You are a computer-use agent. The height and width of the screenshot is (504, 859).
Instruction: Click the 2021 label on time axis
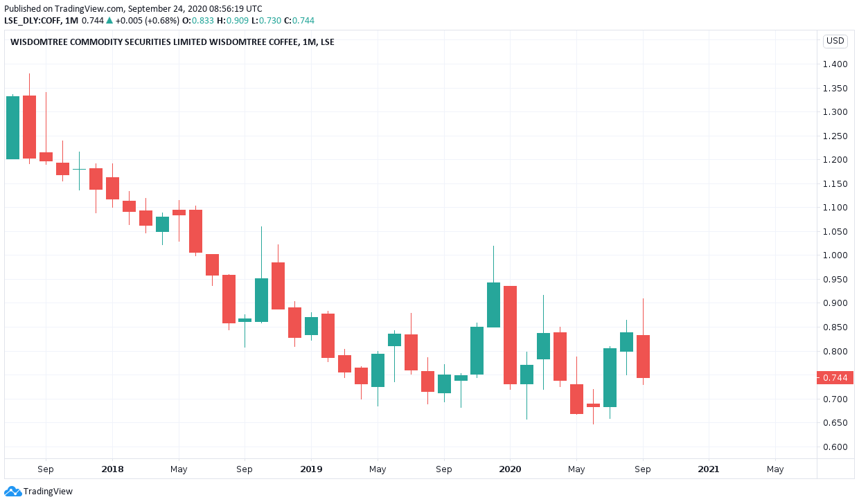(709, 469)
